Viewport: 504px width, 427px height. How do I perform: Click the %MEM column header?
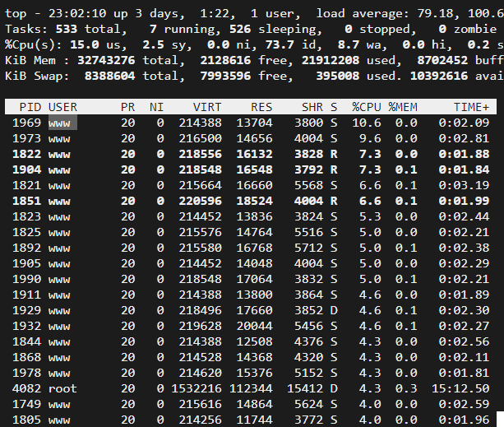[x=403, y=107]
